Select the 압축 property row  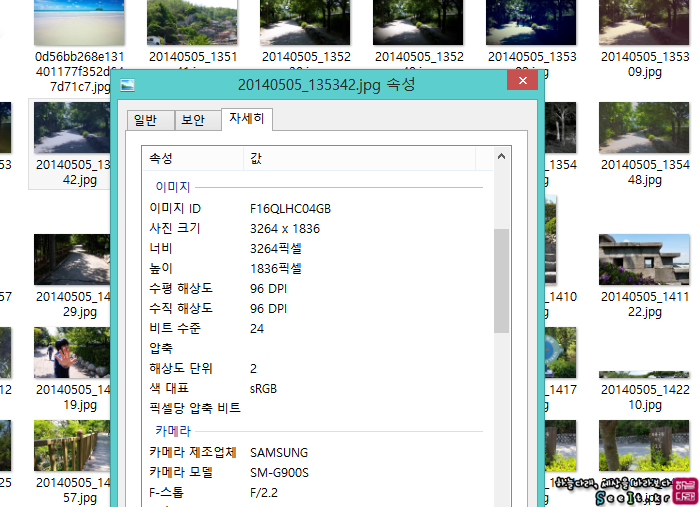click(318, 349)
